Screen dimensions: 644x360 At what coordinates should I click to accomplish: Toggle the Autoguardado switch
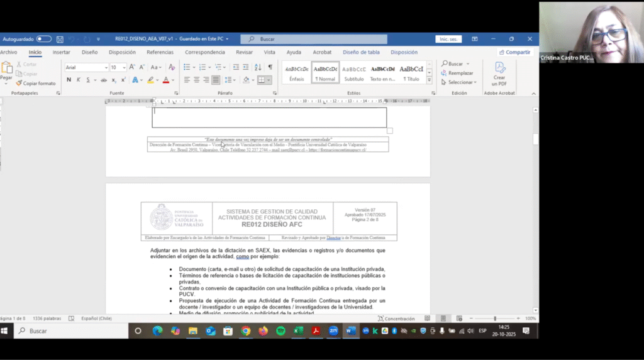point(43,39)
